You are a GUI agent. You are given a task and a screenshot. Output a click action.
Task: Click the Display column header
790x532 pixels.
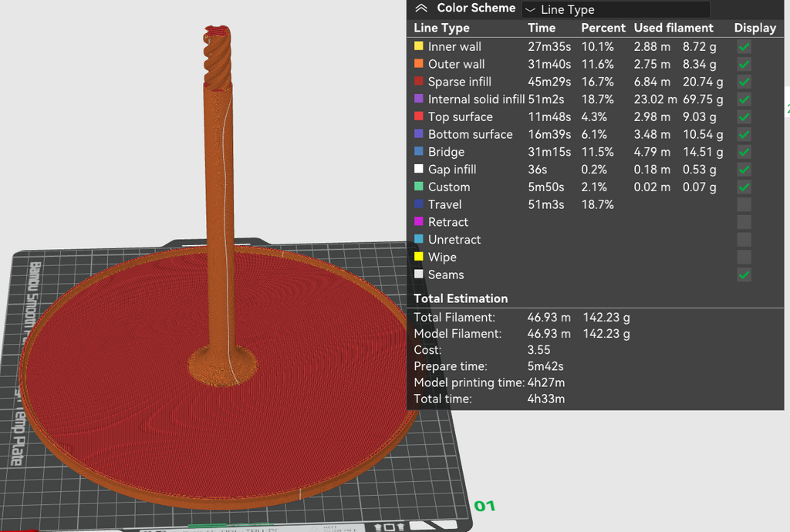755,29
